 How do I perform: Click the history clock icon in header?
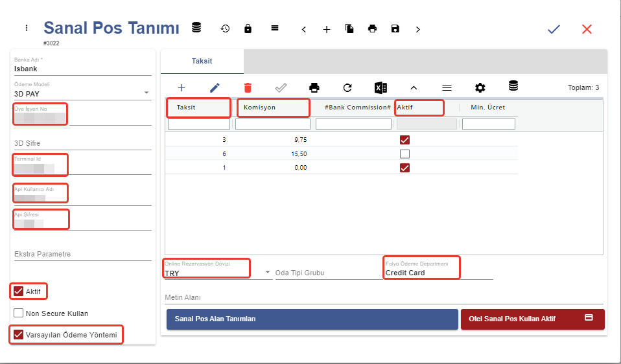point(225,28)
